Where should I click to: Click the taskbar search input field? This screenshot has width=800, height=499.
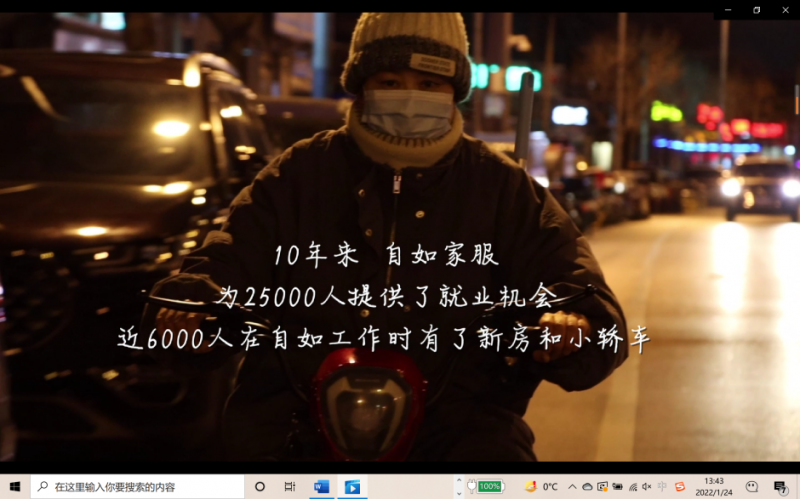coord(137,487)
